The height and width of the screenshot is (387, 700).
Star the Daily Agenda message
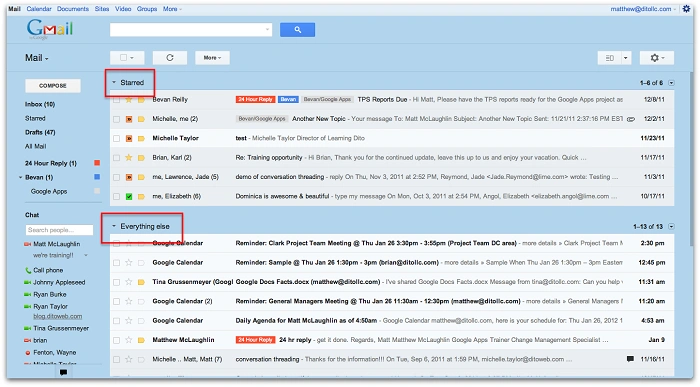point(129,320)
